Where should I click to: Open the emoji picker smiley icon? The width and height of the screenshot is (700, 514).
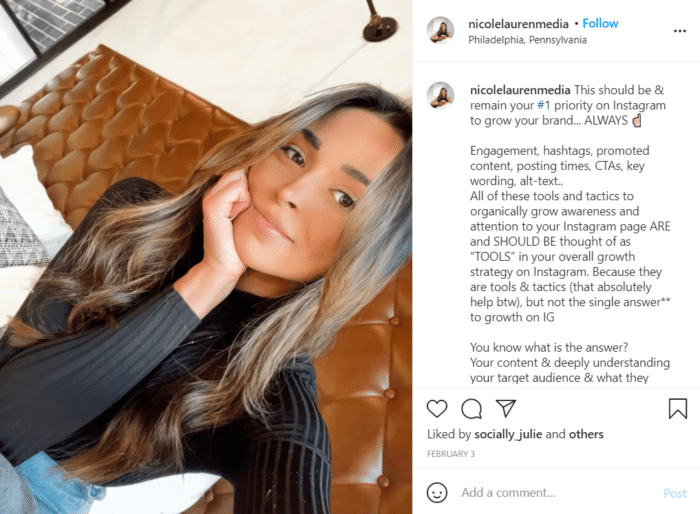pyautogui.click(x=437, y=493)
